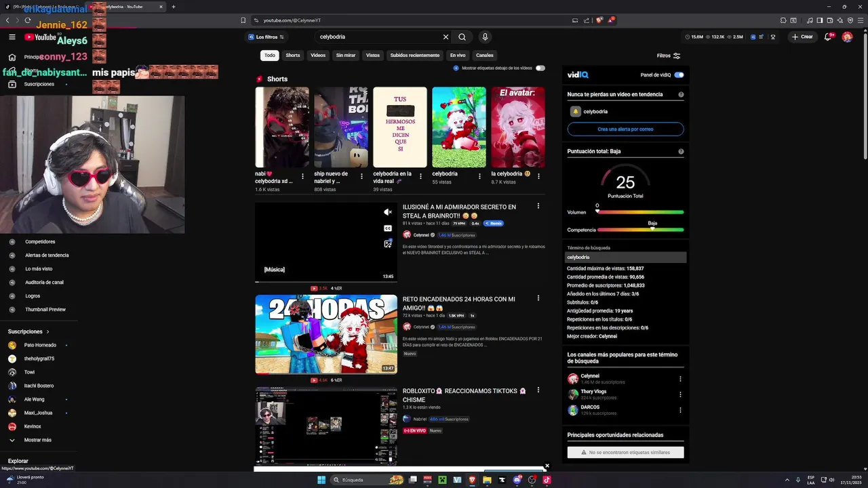Open the Filtros options
Screen dimensions: 868x488
[x=668, y=56]
